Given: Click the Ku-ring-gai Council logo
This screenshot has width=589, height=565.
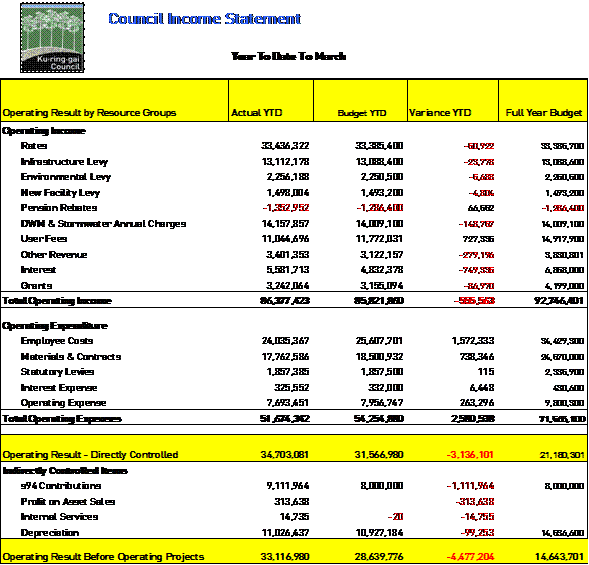Looking at the screenshot, I should [52, 38].
